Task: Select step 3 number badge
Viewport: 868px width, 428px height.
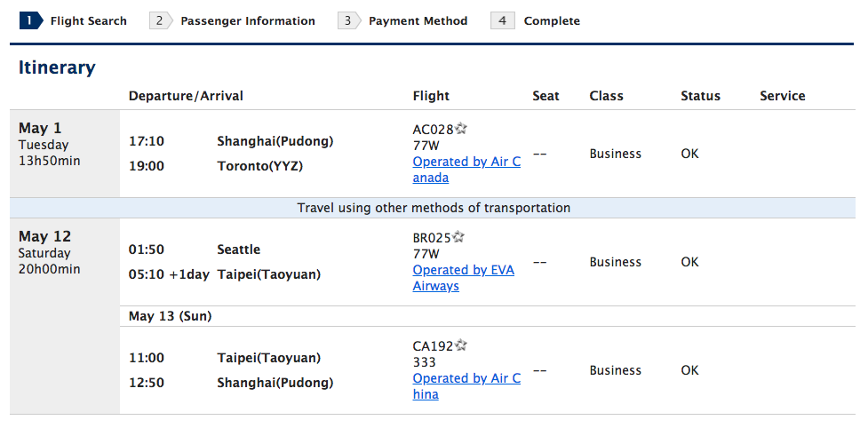Action: [349, 21]
